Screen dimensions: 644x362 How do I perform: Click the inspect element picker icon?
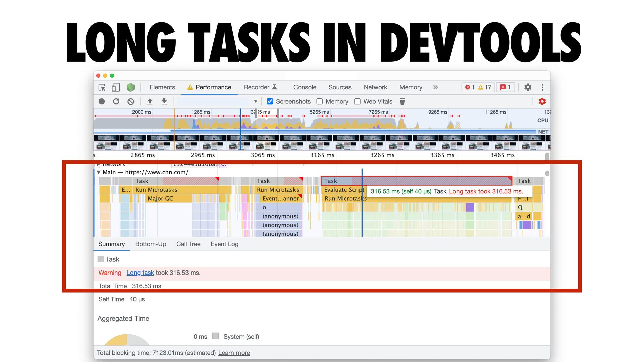pos(102,87)
